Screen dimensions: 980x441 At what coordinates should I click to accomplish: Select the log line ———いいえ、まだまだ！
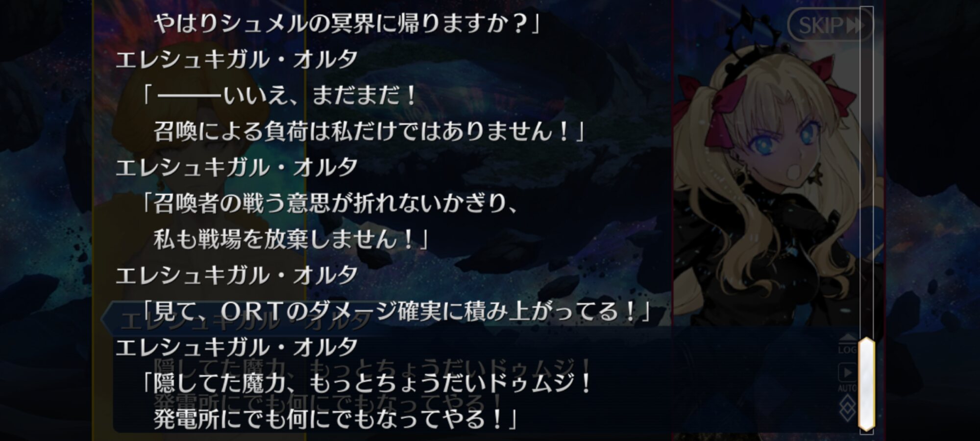click(279, 95)
